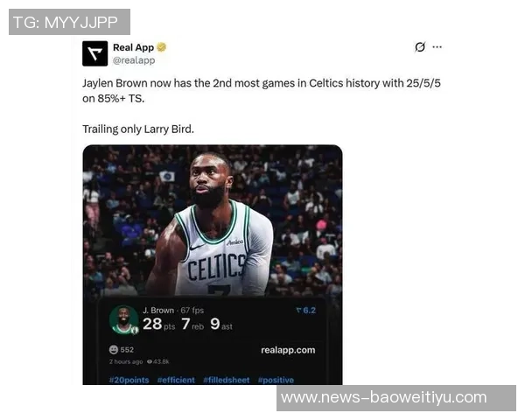Click the tweet text about Jaylen Brown

[262, 90]
